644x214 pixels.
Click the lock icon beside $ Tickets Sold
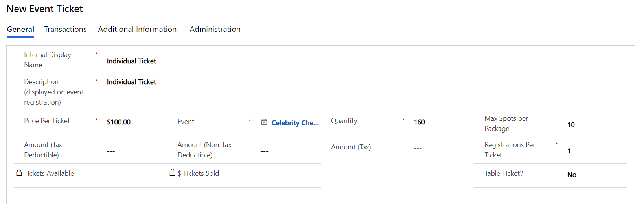172,172
